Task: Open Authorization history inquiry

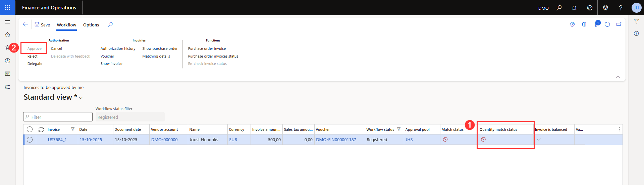Action: point(118,49)
